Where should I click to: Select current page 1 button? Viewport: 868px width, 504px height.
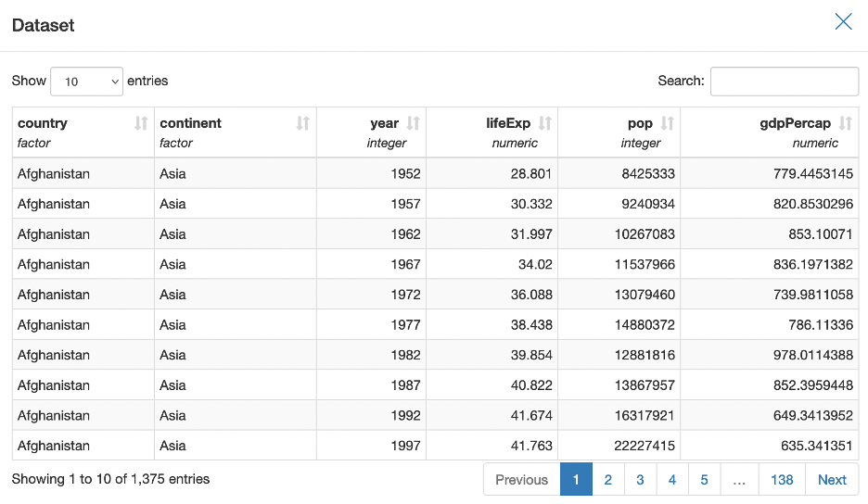pyautogui.click(x=576, y=480)
